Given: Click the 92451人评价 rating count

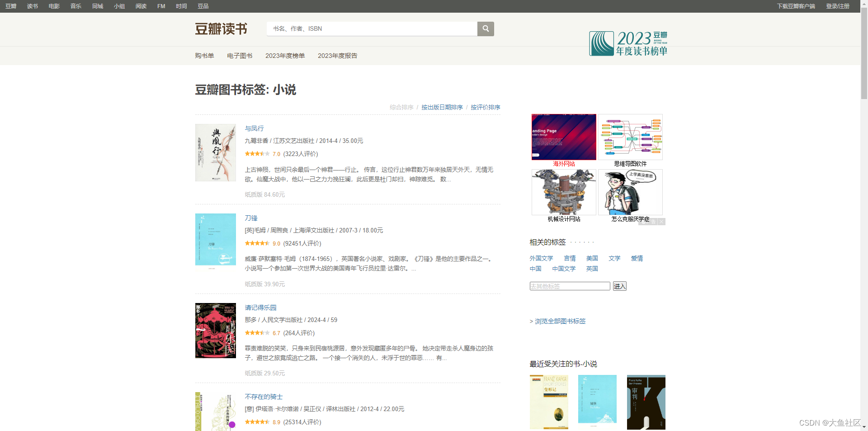Looking at the screenshot, I should [302, 243].
